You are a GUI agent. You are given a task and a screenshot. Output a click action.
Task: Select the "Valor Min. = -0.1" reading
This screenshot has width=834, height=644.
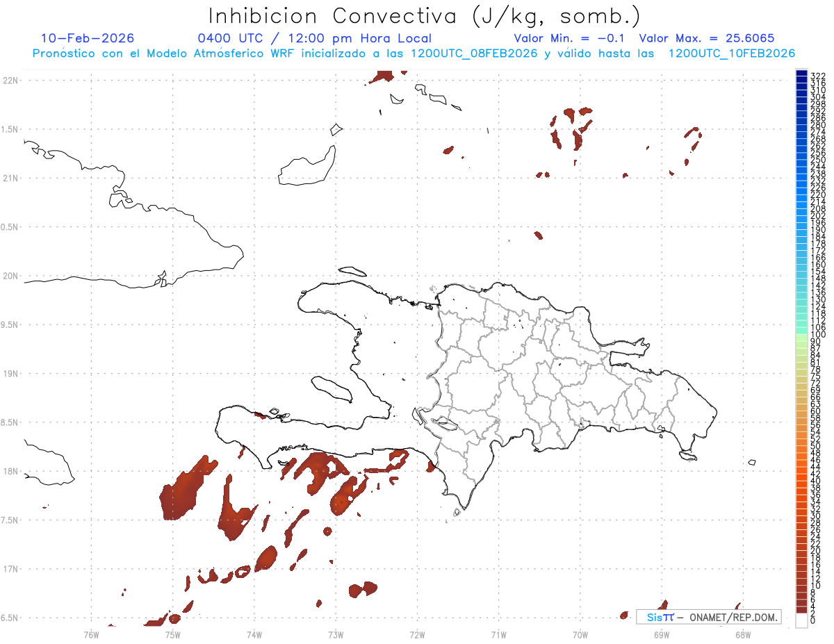coord(571,38)
